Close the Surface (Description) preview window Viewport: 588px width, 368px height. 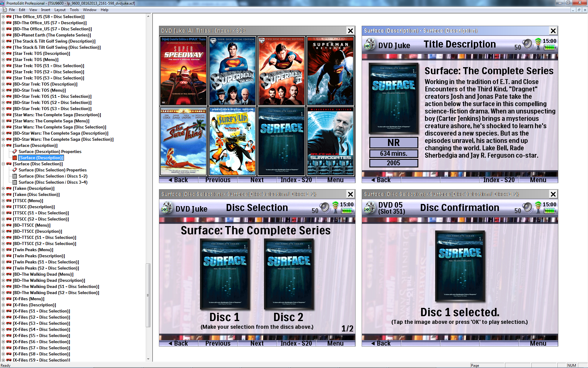point(553,31)
